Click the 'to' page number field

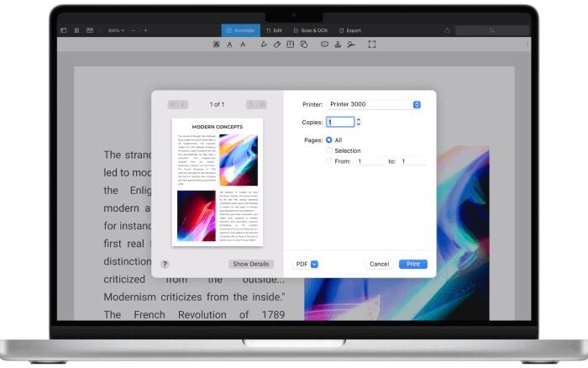pos(413,161)
